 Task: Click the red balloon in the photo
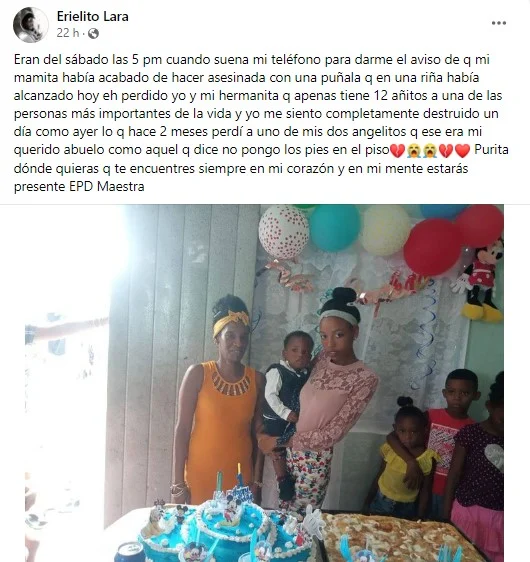coord(432,247)
